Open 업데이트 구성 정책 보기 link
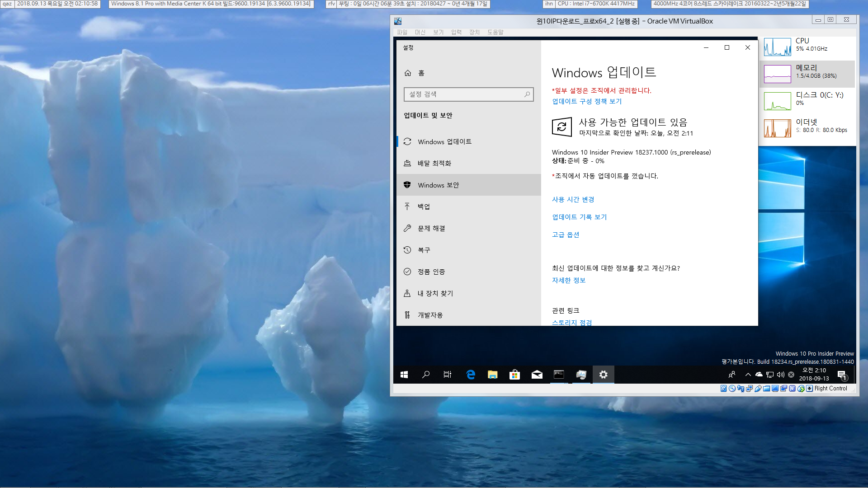The image size is (868, 488). point(587,101)
